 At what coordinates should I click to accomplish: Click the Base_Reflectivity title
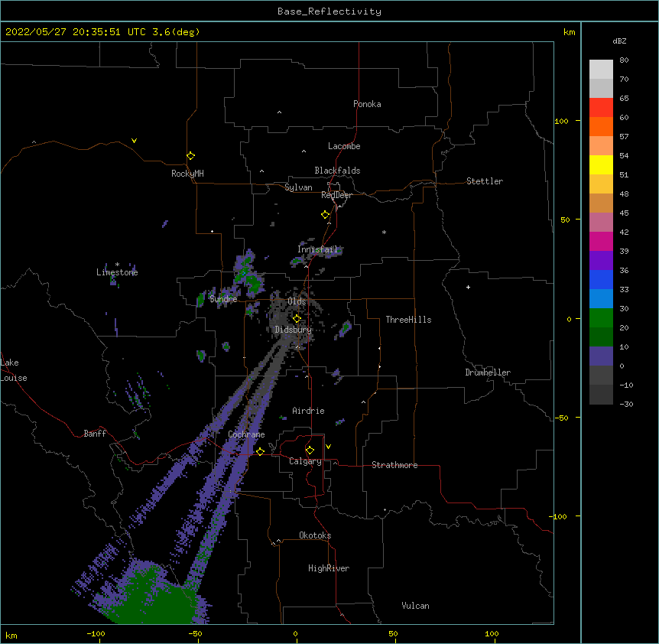(x=329, y=11)
